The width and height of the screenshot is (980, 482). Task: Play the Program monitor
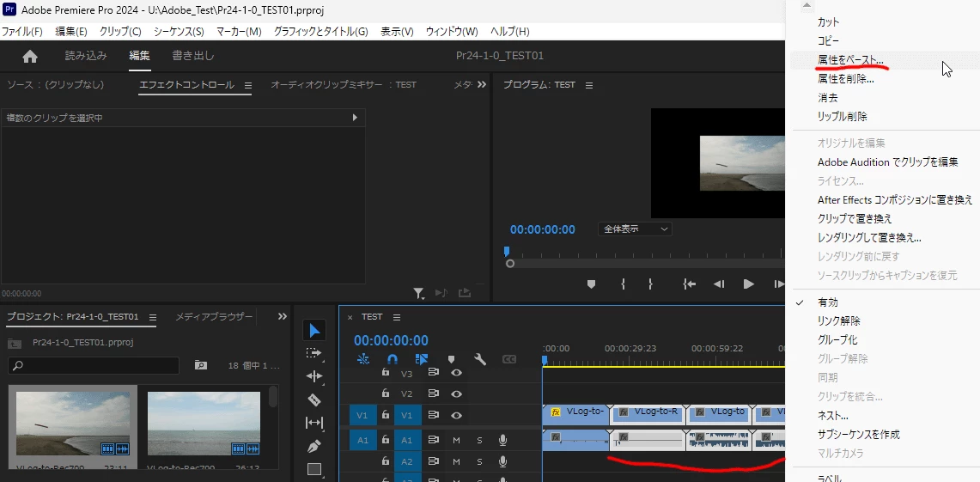pos(748,284)
